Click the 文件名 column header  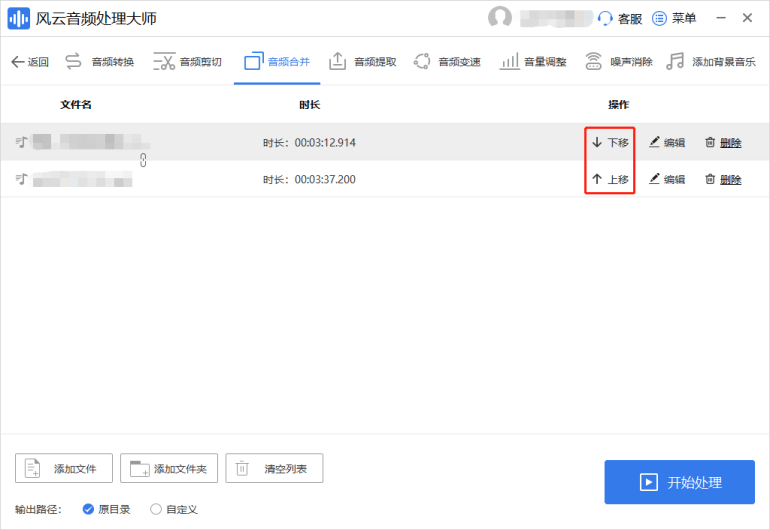(x=76, y=105)
